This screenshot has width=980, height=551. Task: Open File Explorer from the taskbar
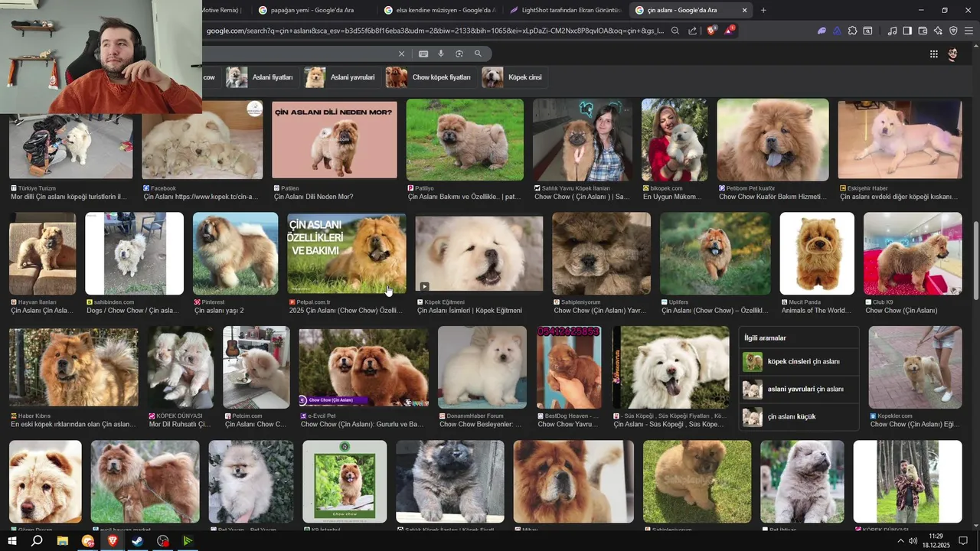tap(63, 541)
